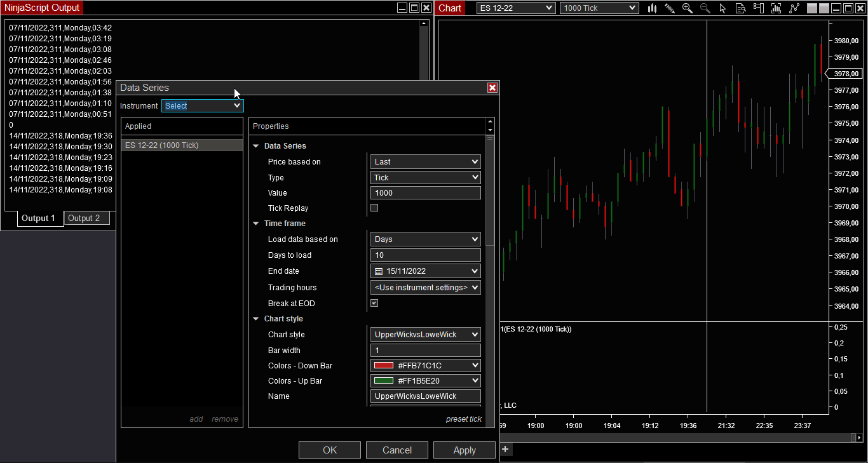Screen dimensions: 868x463
Task: Show the Data Box icon in Chart toolbar
Action: click(741, 8)
